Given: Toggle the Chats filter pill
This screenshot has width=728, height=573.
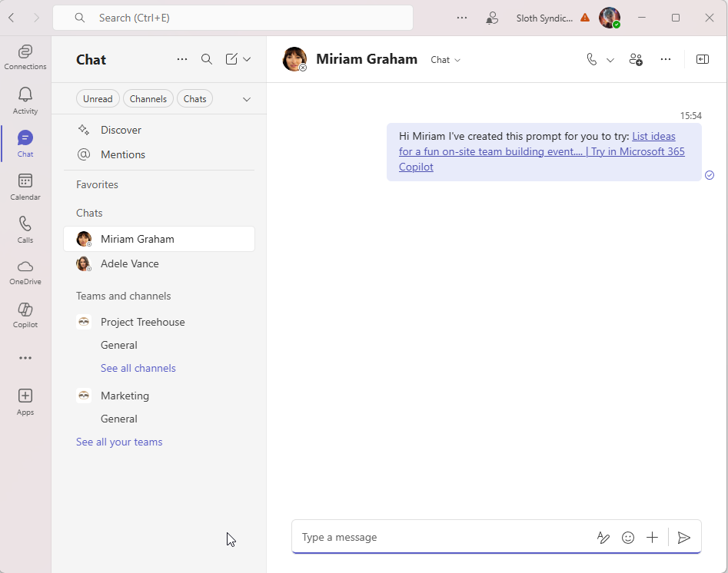Looking at the screenshot, I should [194, 98].
